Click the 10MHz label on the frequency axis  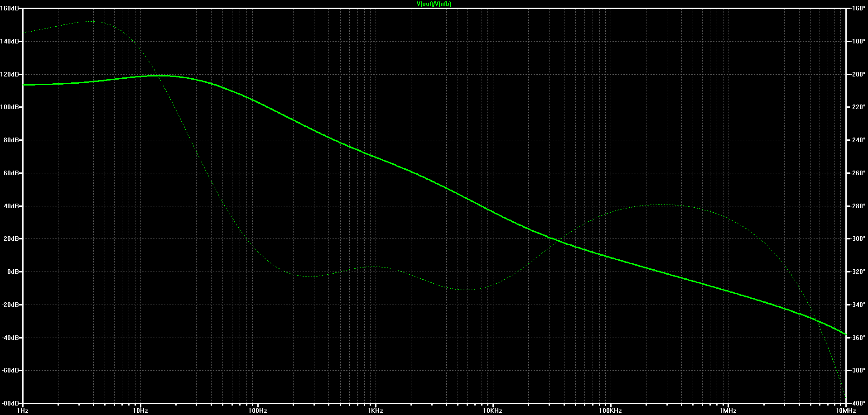pyautogui.click(x=845, y=410)
